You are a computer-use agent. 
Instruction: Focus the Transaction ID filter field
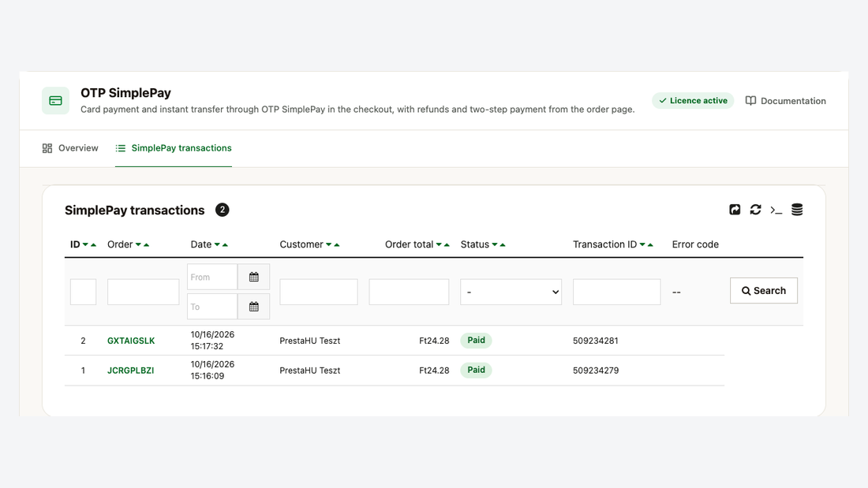click(617, 292)
